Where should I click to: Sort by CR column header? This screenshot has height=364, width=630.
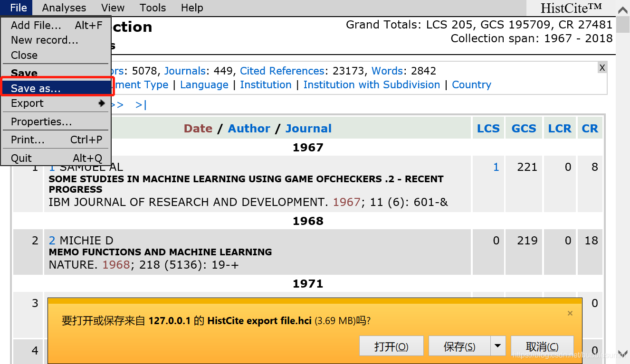click(590, 129)
